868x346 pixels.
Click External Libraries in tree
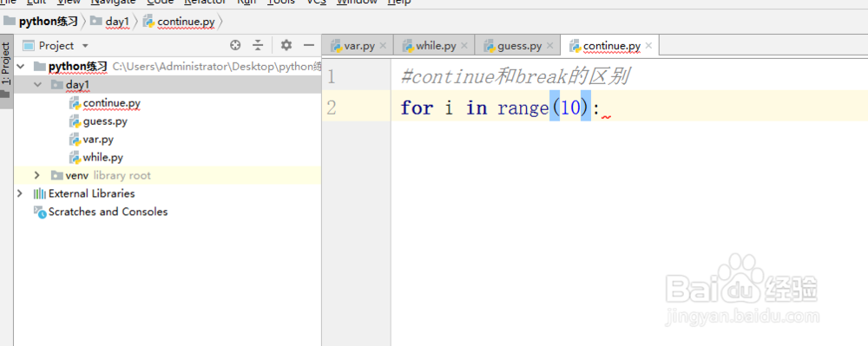pos(91,193)
